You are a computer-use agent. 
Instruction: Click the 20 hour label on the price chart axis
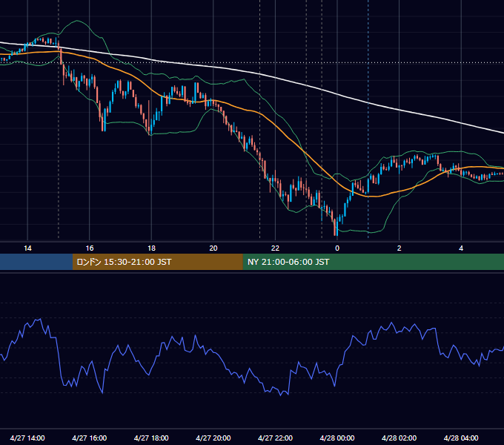coord(213,248)
